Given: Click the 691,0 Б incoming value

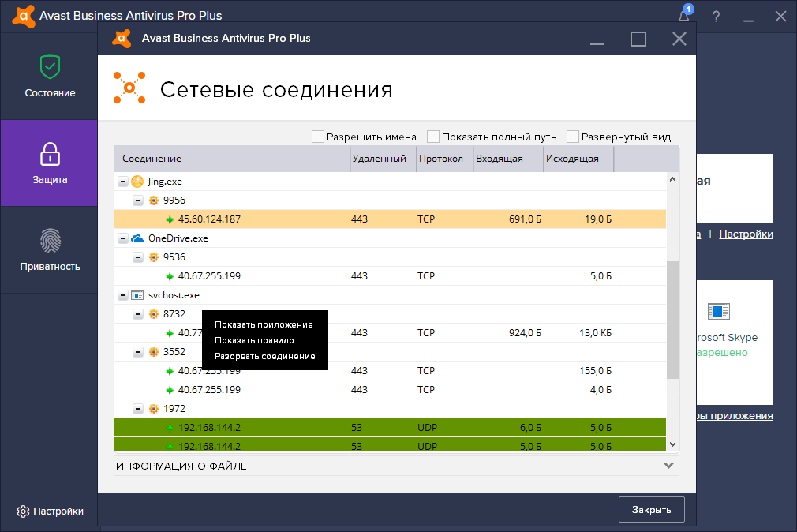Looking at the screenshot, I should (x=525, y=219).
